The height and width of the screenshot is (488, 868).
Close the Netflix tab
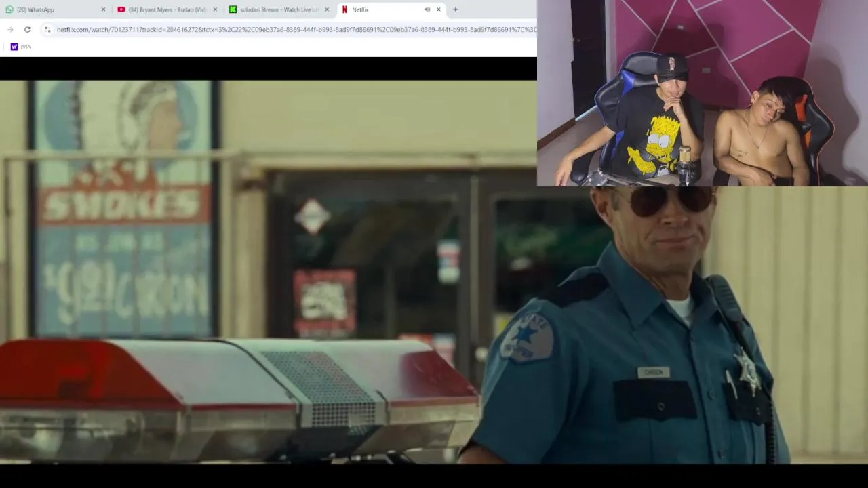(439, 9)
